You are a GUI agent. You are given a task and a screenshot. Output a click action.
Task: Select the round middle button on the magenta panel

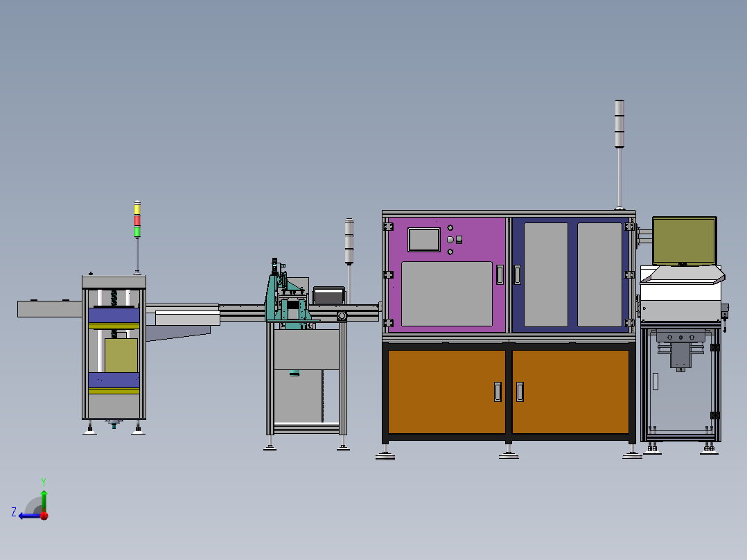(x=450, y=240)
